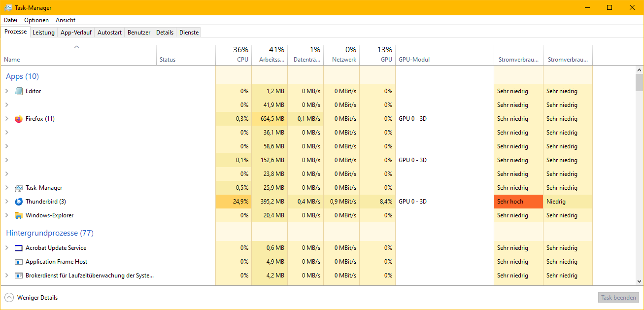Click the Thunderbird icon

pos(19,202)
